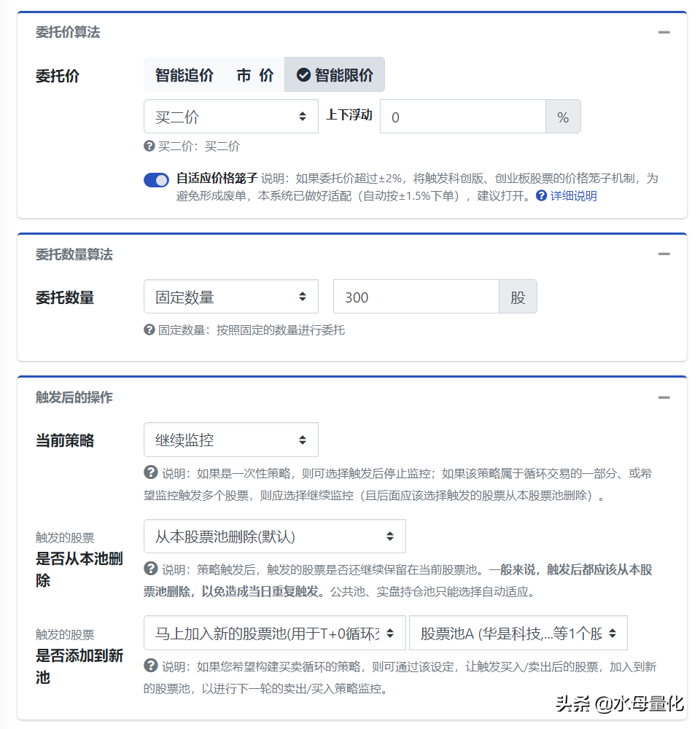Open the 股票池A target pool dropdown
Image resolution: width=700 pixels, height=729 pixels.
518,633
